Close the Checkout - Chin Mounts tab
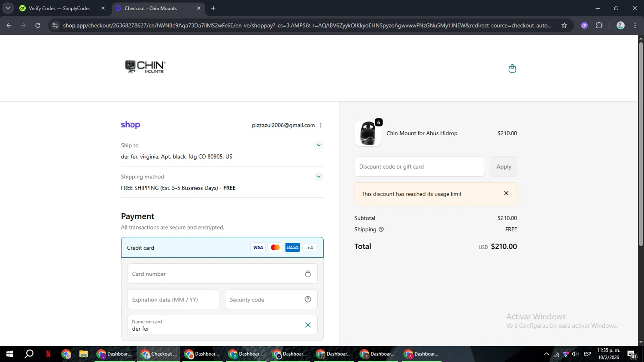644x362 pixels. [x=199, y=8]
